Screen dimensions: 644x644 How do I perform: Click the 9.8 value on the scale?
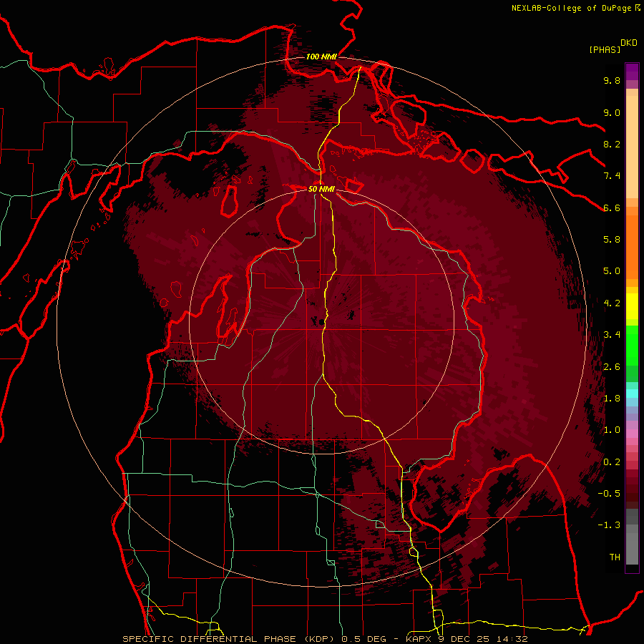click(612, 80)
